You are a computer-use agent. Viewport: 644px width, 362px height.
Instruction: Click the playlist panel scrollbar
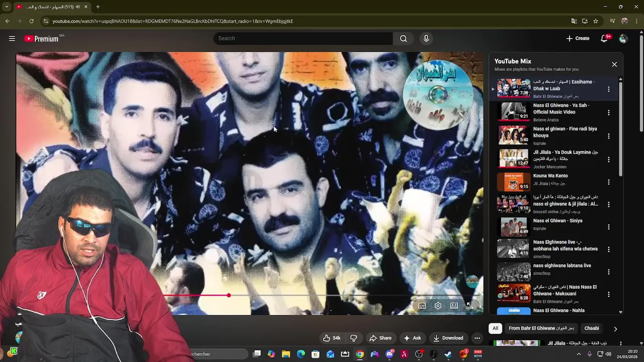point(620,128)
